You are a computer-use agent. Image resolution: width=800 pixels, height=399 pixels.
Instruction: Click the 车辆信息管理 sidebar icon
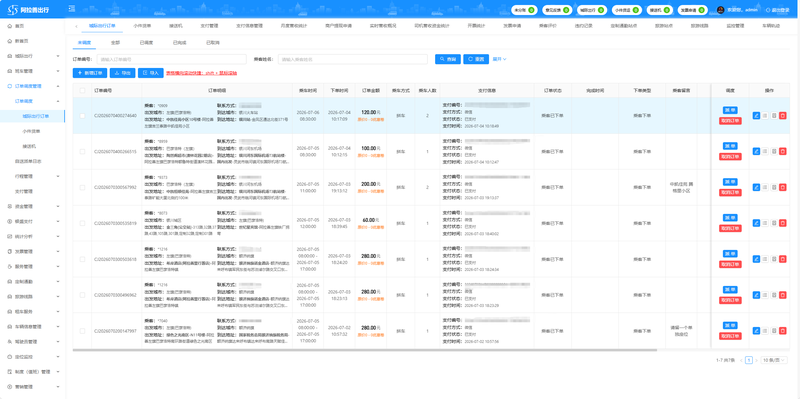10,327
